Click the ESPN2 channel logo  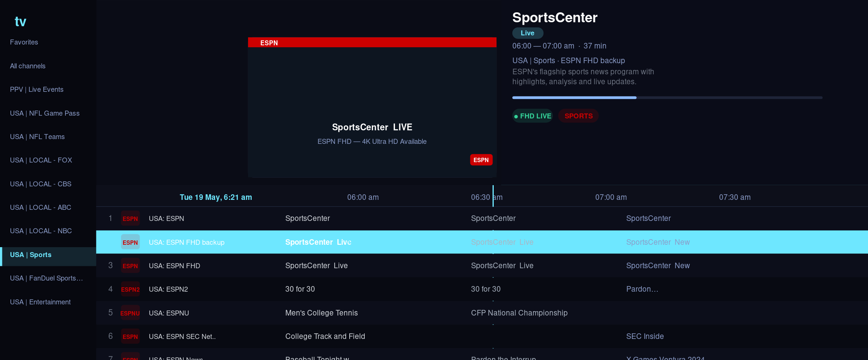pos(130,289)
